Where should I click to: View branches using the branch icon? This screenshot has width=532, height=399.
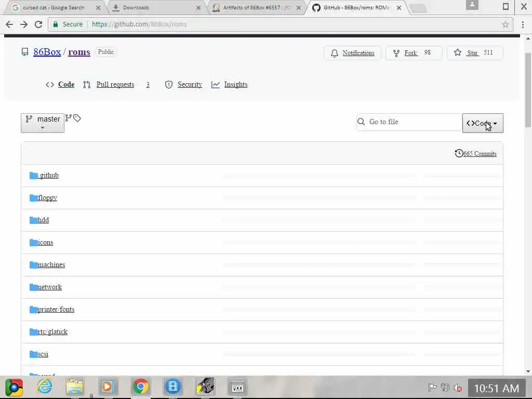point(68,118)
